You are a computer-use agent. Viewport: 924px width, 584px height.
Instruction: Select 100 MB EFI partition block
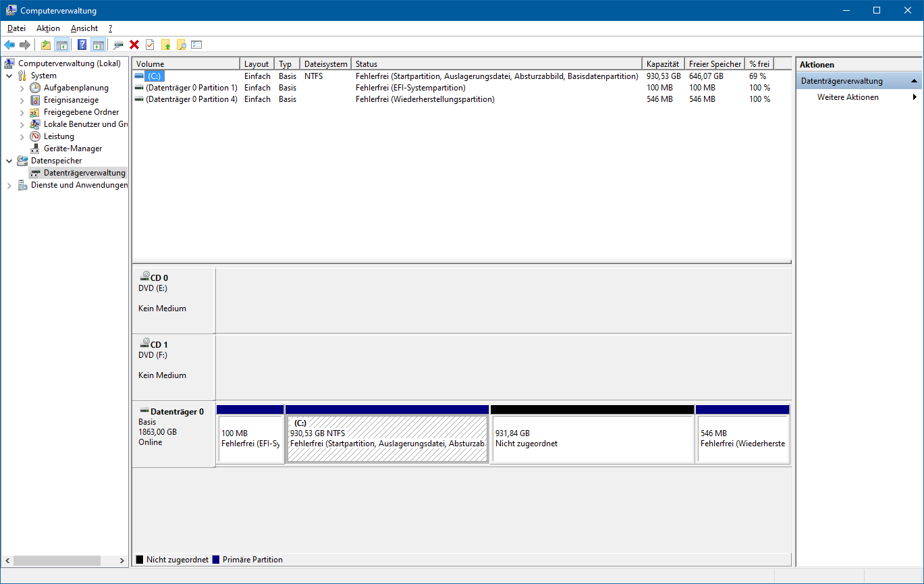click(250, 438)
